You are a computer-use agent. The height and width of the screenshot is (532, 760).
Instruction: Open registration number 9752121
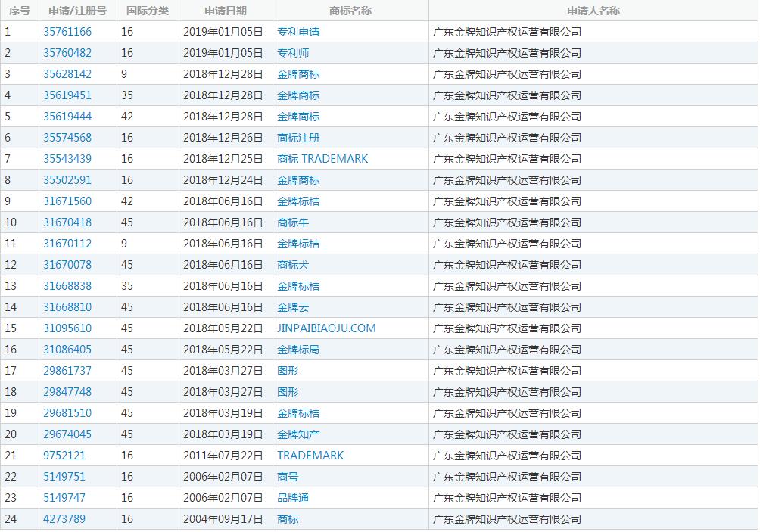tap(64, 456)
